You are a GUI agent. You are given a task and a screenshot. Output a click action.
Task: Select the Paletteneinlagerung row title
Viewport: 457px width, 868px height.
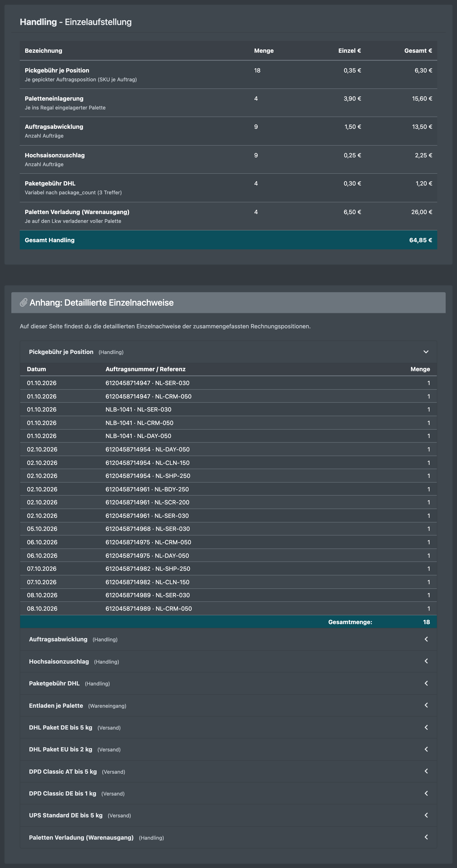54,98
